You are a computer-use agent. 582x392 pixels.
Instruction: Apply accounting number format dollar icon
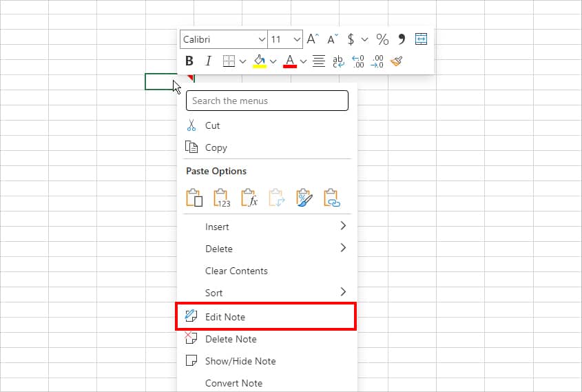351,39
